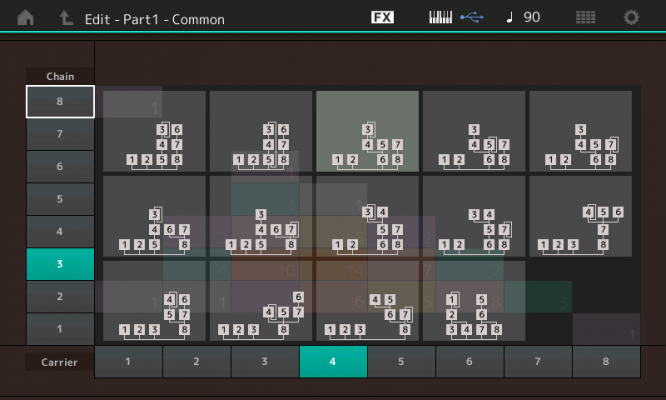Open the FX effect overview
Image resolution: width=666 pixels, height=400 pixels.
(x=382, y=17)
